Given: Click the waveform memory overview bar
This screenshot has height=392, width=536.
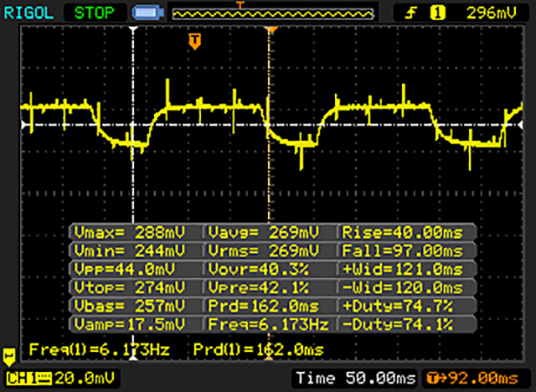Looking at the screenshot, I should (273, 13).
